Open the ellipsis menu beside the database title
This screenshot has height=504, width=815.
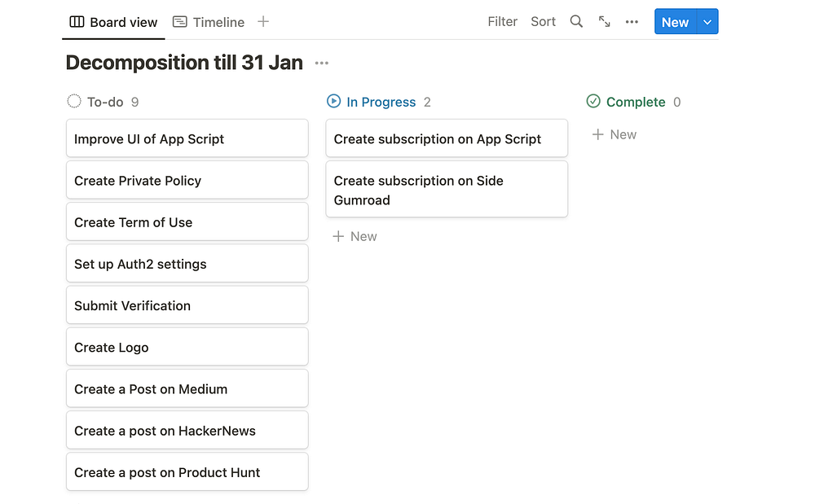tap(322, 63)
